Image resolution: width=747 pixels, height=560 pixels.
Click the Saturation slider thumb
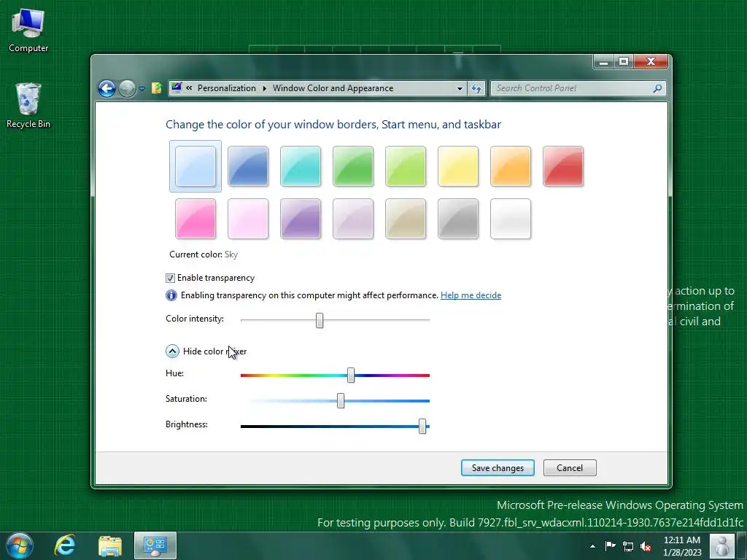341,400
